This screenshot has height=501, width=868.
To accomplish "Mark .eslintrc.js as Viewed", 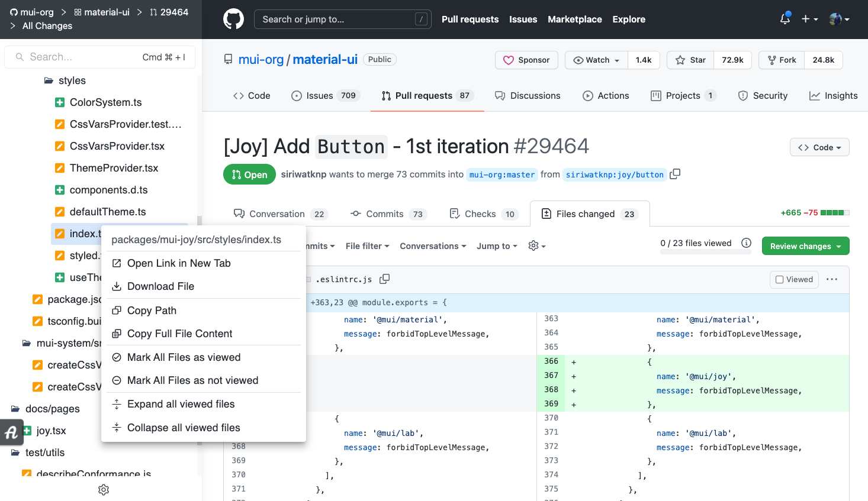I will [794, 279].
